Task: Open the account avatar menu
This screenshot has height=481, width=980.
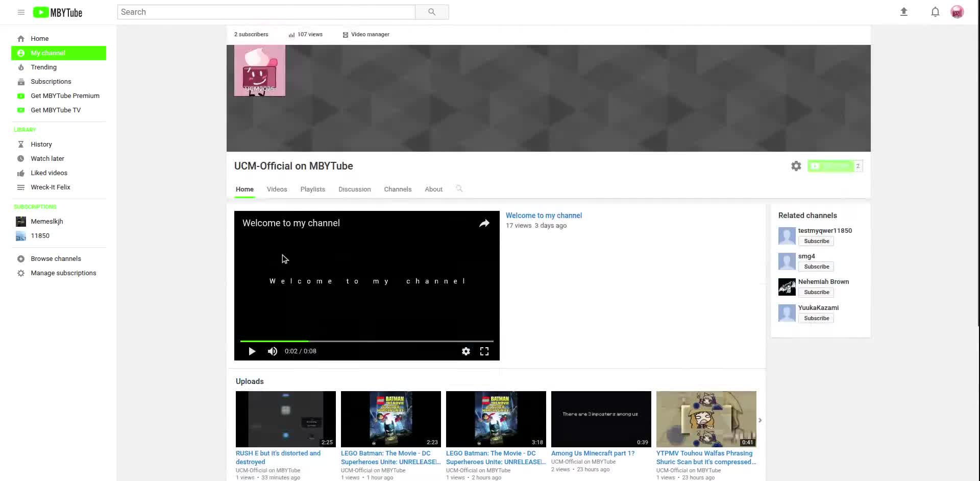Action: pos(957,12)
